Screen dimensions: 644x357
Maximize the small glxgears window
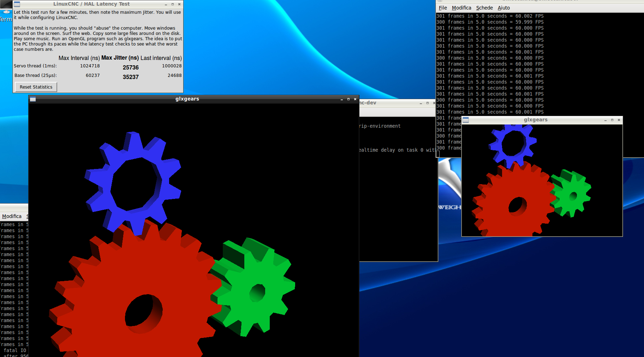612,120
